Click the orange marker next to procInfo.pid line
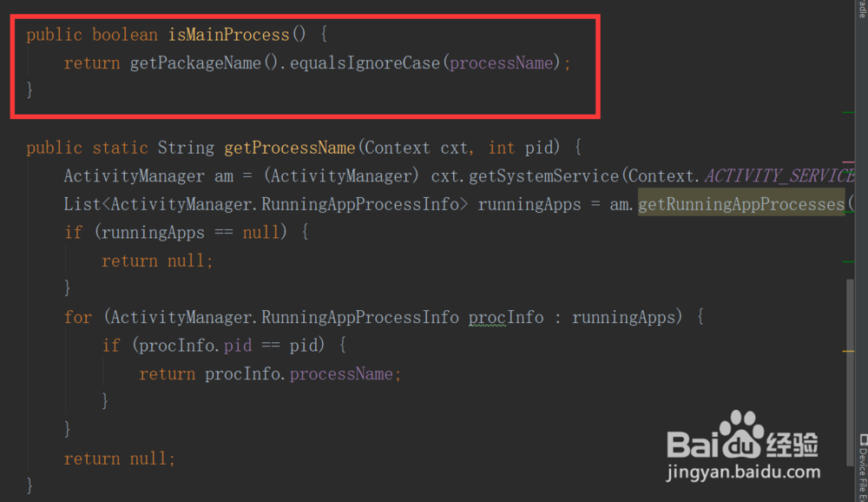This screenshot has width=868, height=502. (x=849, y=350)
